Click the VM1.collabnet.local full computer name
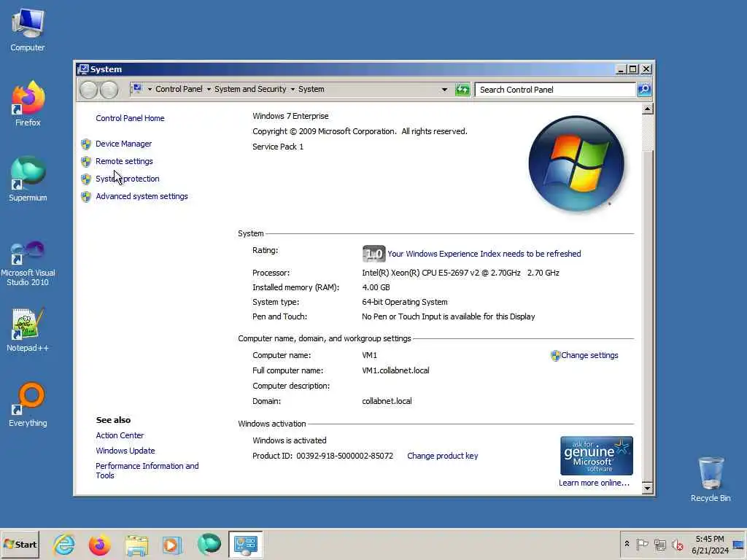 pyautogui.click(x=395, y=370)
